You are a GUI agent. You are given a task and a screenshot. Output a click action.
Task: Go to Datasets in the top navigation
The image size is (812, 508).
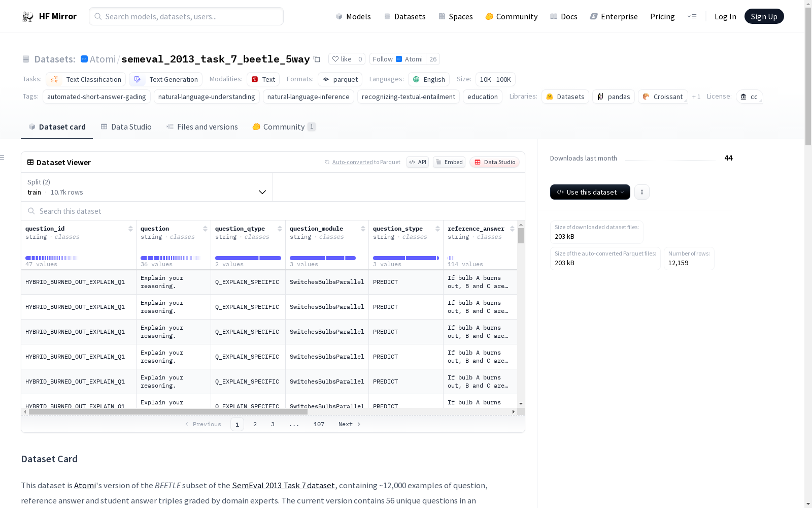(404, 16)
